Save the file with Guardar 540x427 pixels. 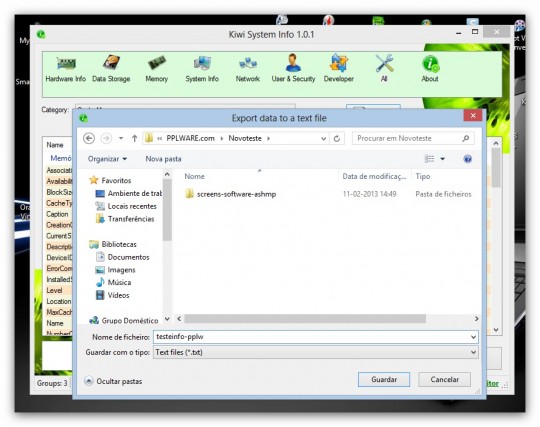coord(384,379)
